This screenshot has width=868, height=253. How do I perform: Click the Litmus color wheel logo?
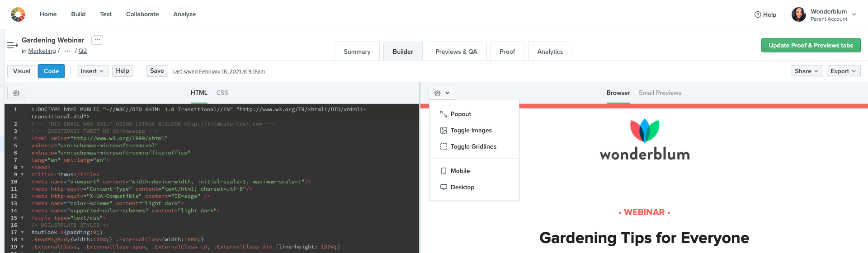pos(18,14)
